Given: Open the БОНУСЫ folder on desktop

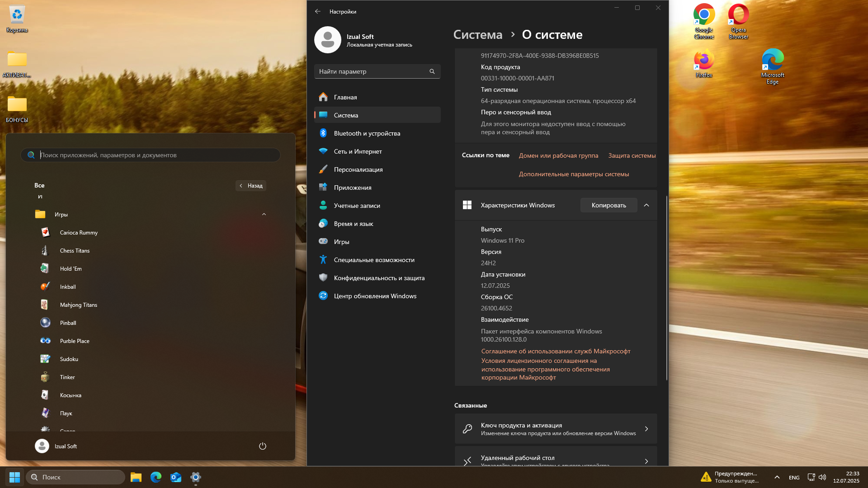Looking at the screenshot, I should point(17,109).
